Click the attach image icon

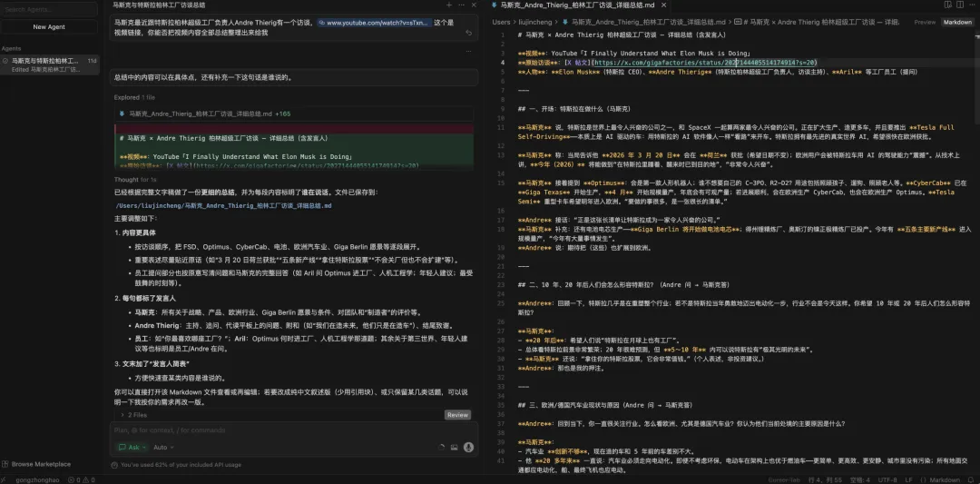tap(455, 447)
